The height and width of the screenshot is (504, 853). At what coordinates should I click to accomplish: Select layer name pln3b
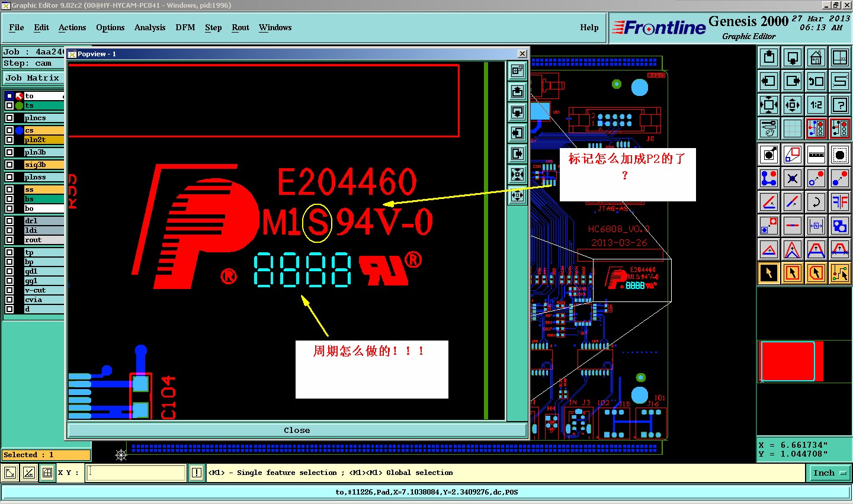pos(43,152)
